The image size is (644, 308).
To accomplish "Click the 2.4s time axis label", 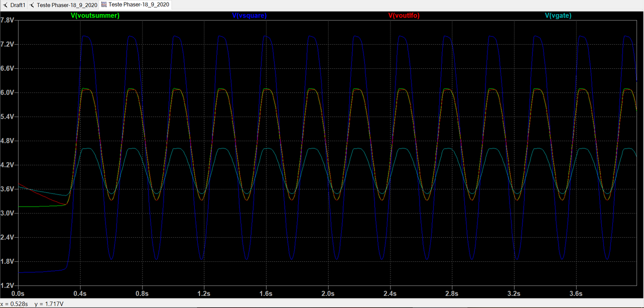I will [389, 293].
